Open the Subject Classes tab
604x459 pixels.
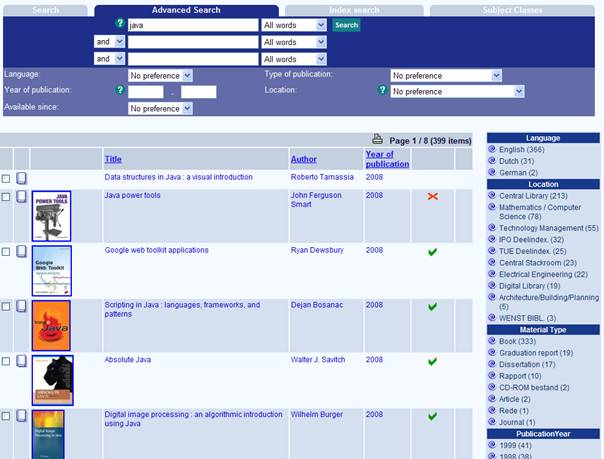click(512, 10)
